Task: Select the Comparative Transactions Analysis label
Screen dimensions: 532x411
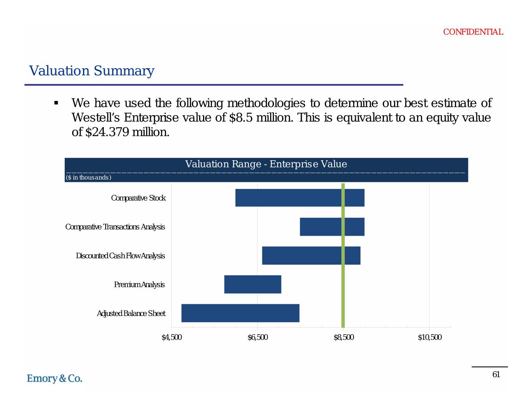Action: (115, 227)
